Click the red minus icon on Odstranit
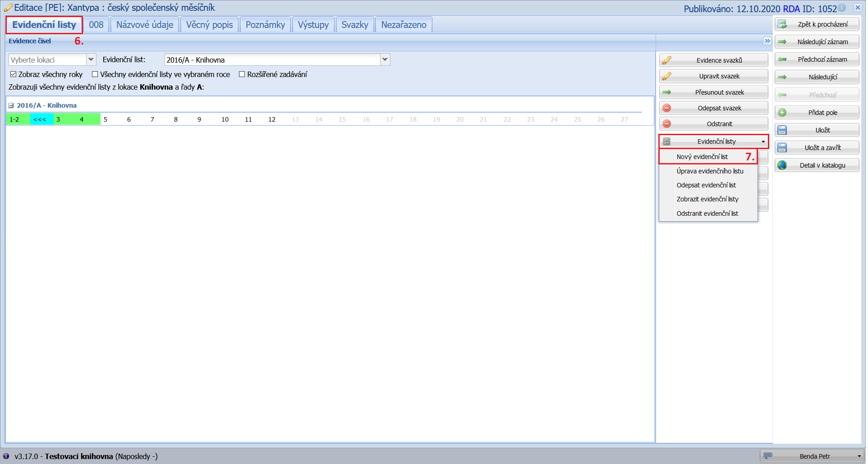This screenshot has height=464, width=868. 667,124
